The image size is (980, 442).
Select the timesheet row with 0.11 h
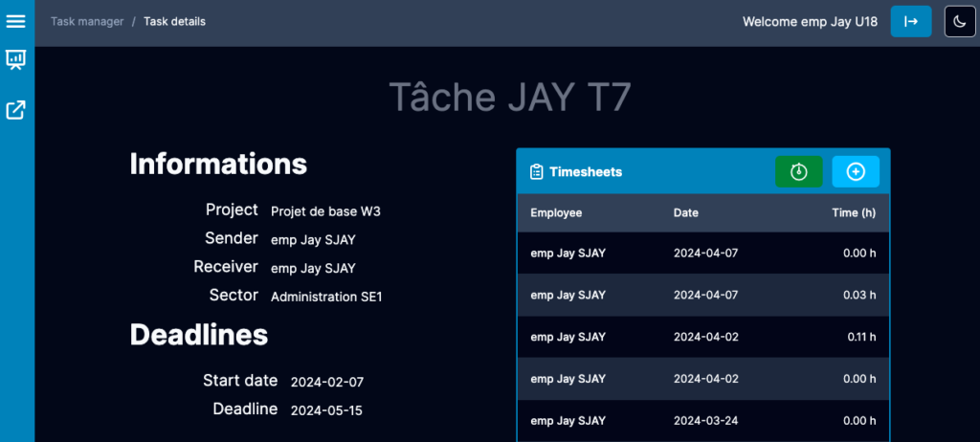[x=702, y=337]
